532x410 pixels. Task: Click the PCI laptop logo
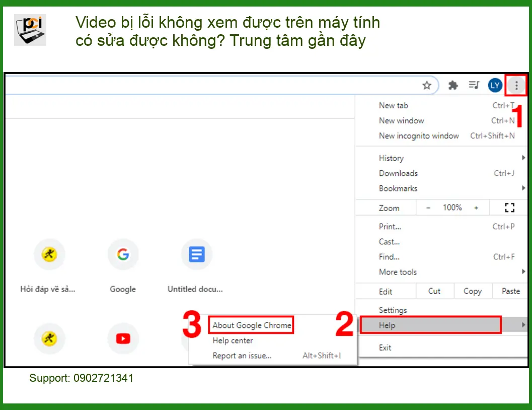point(30,30)
